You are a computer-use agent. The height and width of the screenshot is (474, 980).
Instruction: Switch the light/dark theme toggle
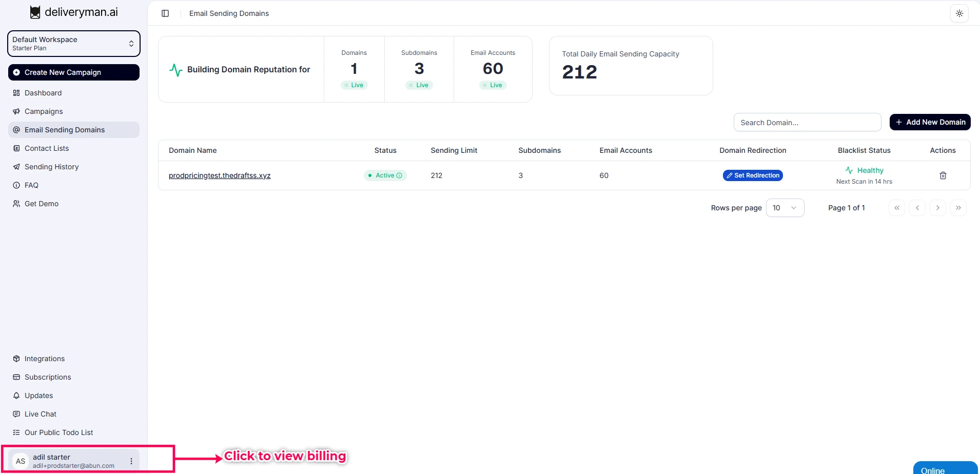pyautogui.click(x=959, y=13)
